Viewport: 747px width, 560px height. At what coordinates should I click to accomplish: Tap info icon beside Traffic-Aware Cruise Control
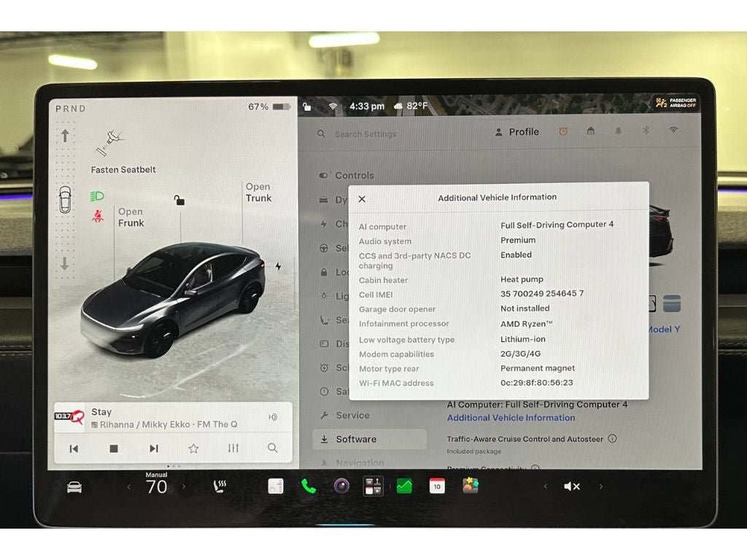[613, 438]
